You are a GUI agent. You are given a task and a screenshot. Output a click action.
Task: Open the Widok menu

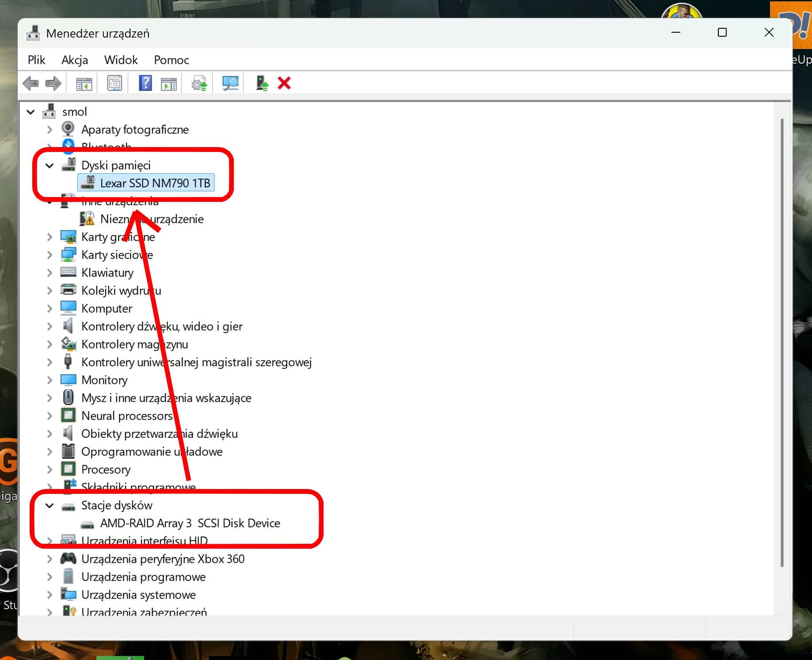(120, 60)
